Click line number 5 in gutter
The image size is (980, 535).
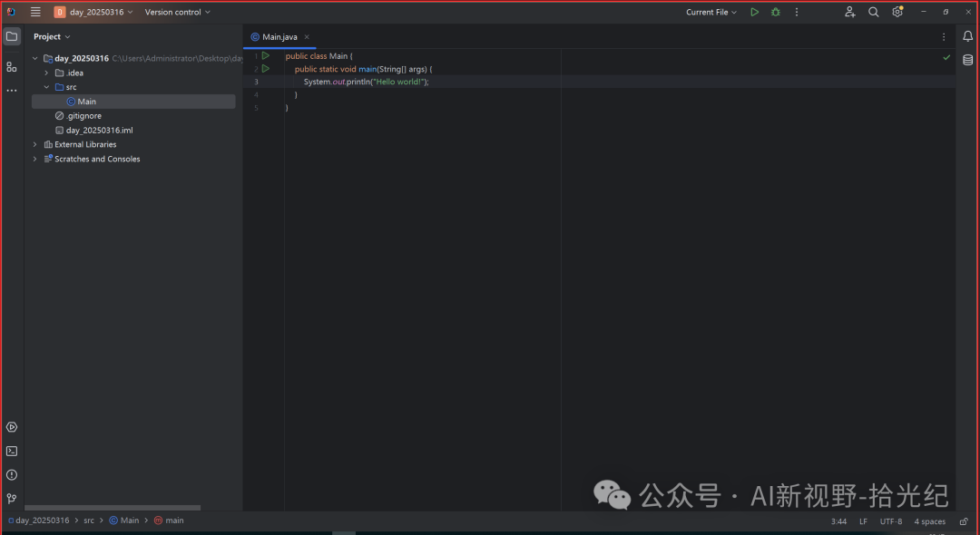(x=256, y=108)
